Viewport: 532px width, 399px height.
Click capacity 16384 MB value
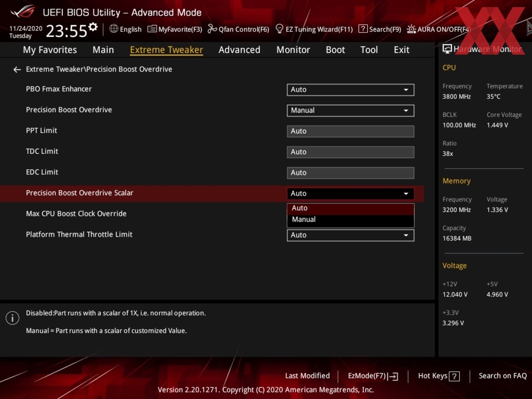click(457, 238)
